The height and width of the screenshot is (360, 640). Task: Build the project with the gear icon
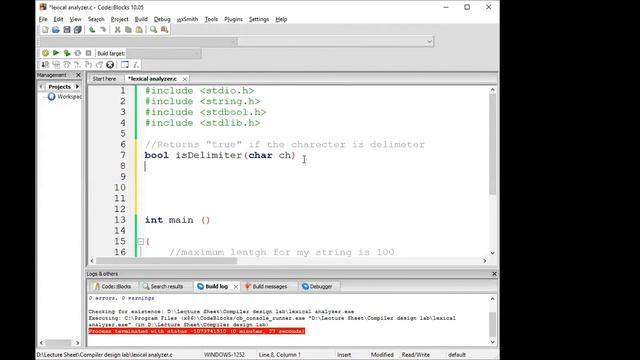click(45, 53)
